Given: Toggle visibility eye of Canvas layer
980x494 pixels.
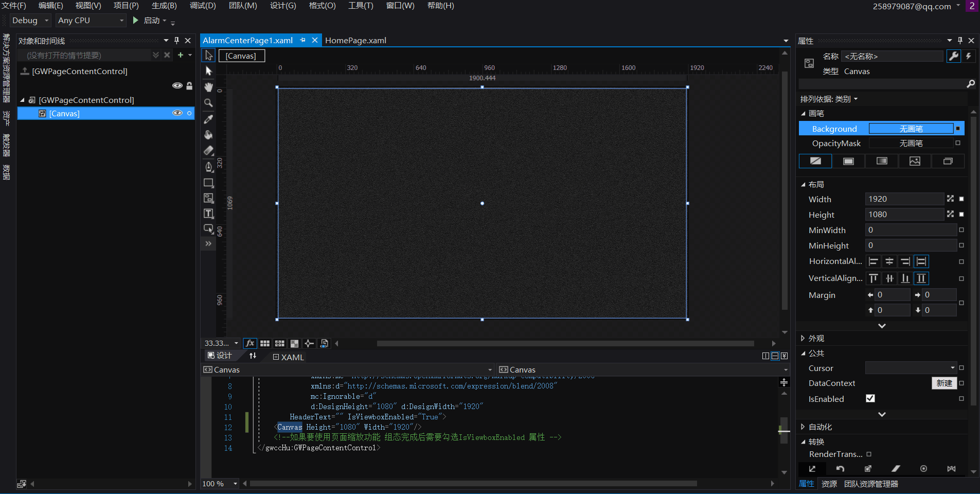Looking at the screenshot, I should [x=177, y=113].
